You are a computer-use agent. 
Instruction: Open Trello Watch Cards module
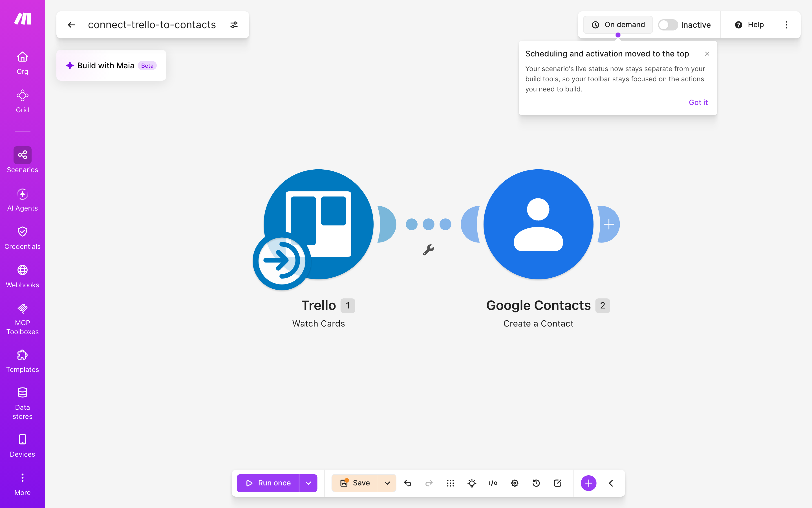tap(318, 224)
